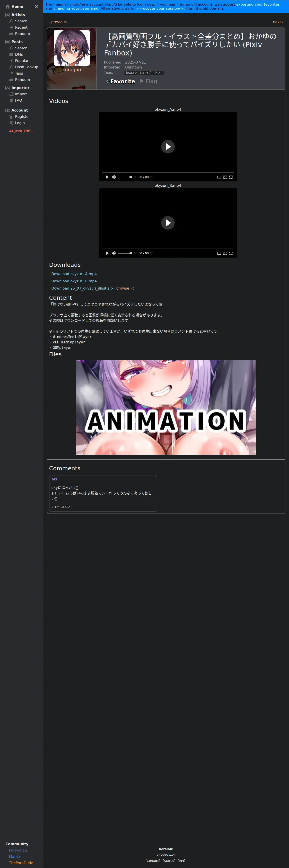Seek on okyzuri_B.mp4 progress bar
The width and height of the screenshot is (289, 868).
coord(168,249)
